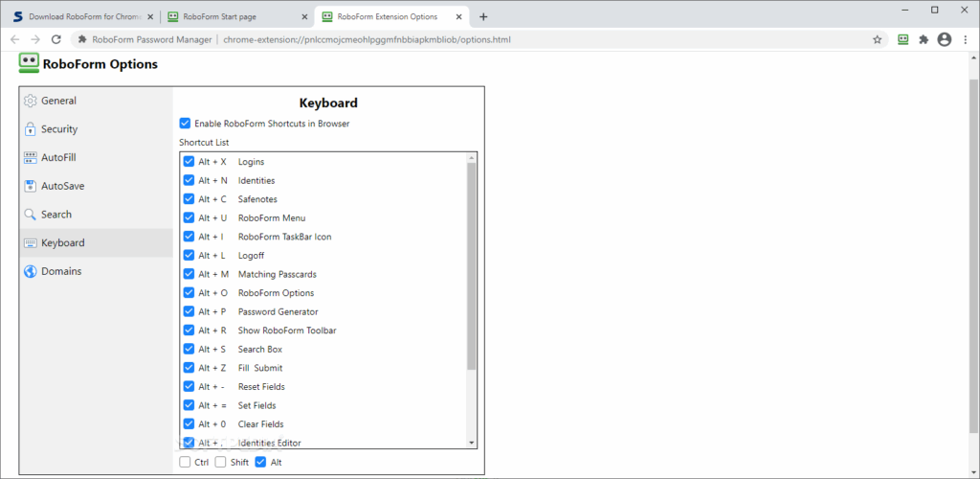Uncheck the Alt + C Safenotes shortcut
This screenshot has height=479, width=980.
point(189,199)
